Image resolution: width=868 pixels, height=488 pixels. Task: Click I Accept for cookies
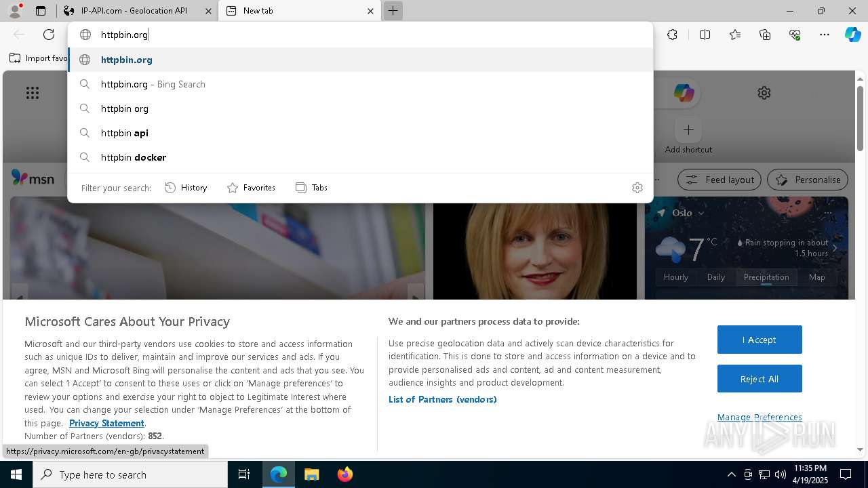(759, 340)
